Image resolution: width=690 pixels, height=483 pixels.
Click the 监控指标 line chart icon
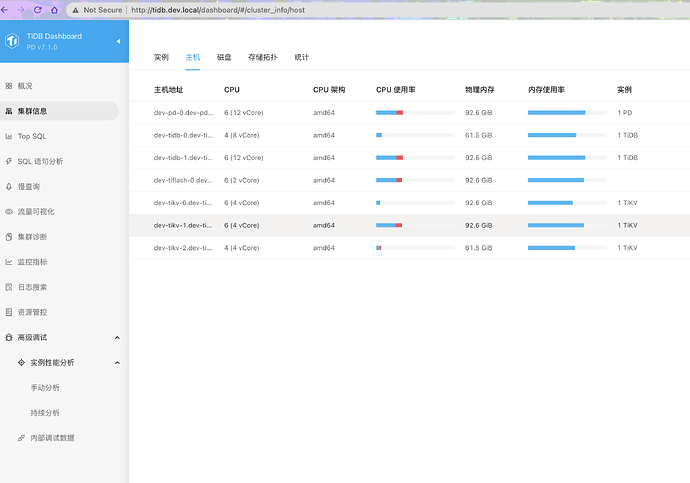[9, 262]
